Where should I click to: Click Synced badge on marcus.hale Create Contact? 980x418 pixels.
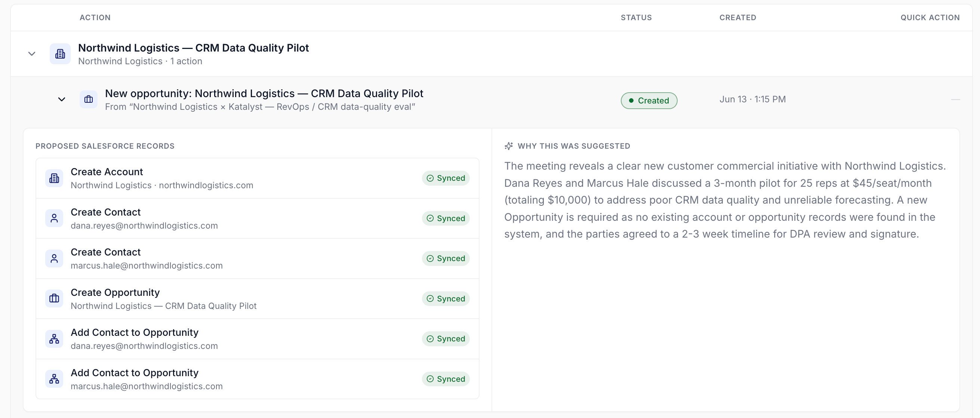[x=446, y=258]
